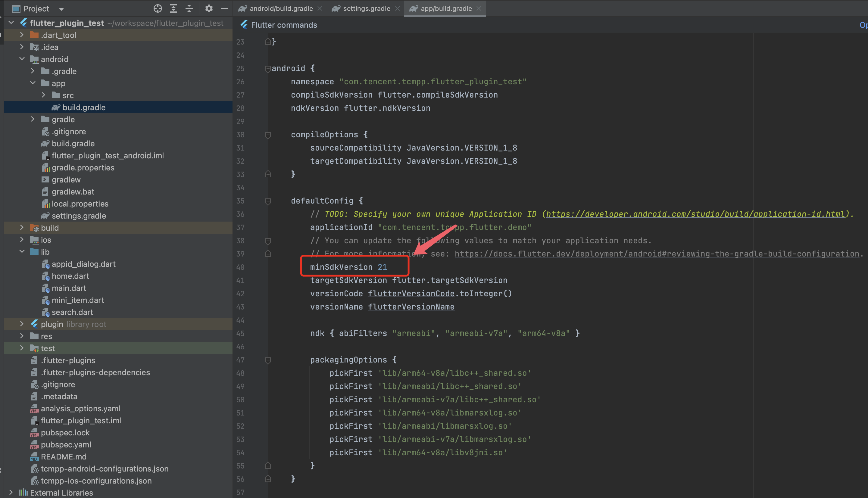Click the Expand All icon in Project toolbar
This screenshot has width=868, height=498.
[x=173, y=8]
